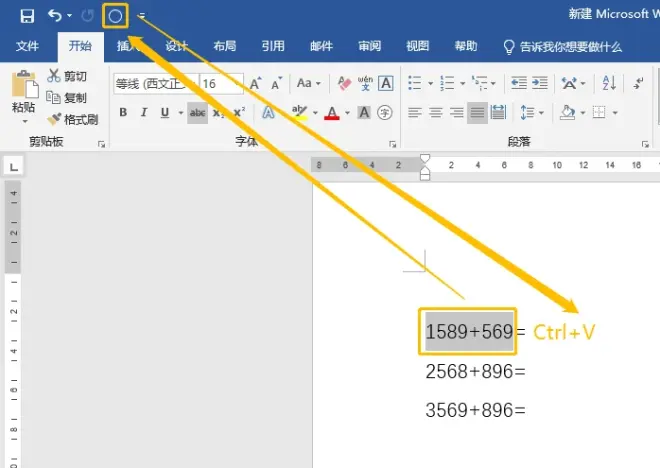The height and width of the screenshot is (468, 660).
Task: Click the font color red A swatch
Action: click(x=332, y=113)
